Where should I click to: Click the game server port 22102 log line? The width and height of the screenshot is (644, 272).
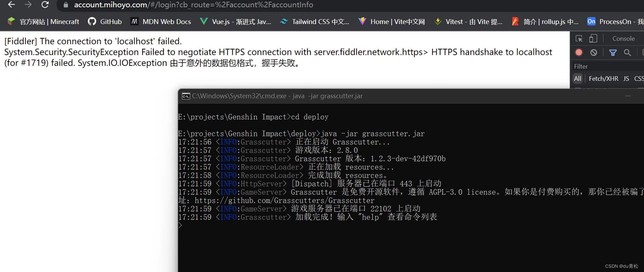click(x=299, y=209)
